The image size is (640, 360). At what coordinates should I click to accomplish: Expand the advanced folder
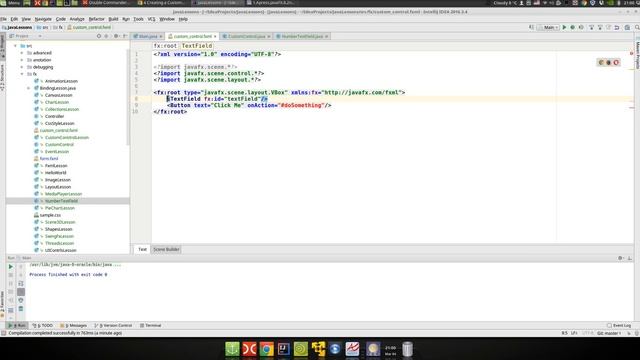coord(22,53)
